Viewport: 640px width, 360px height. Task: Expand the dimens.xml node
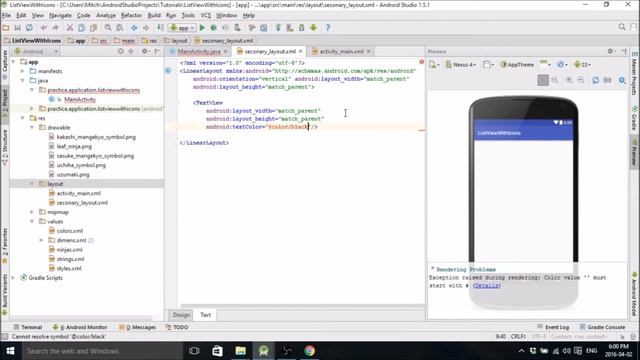tap(41, 240)
